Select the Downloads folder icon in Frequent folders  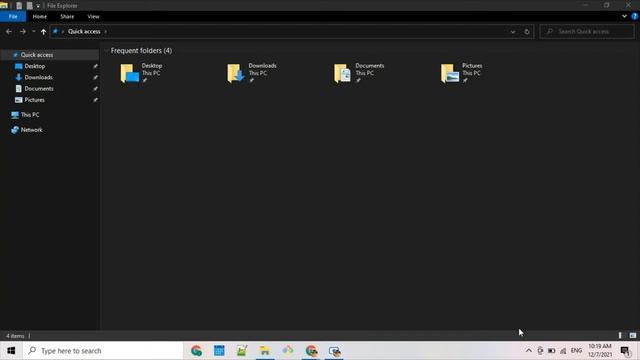pos(236,73)
